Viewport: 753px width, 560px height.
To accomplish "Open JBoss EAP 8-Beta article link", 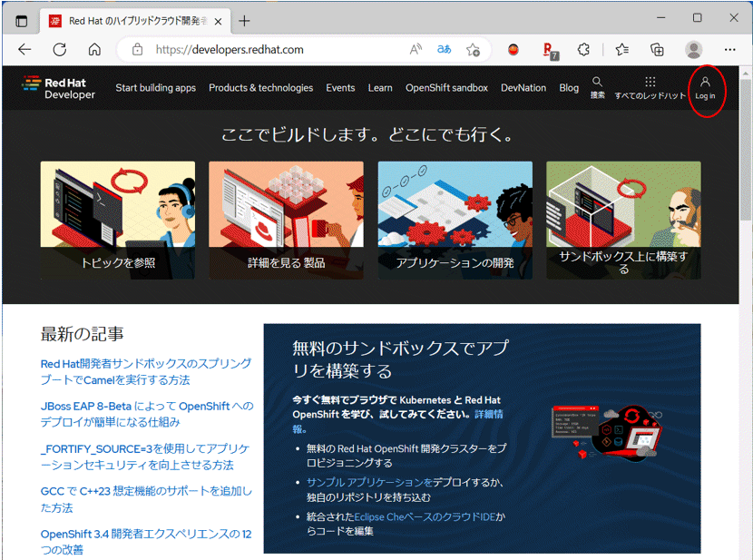I will [x=147, y=414].
